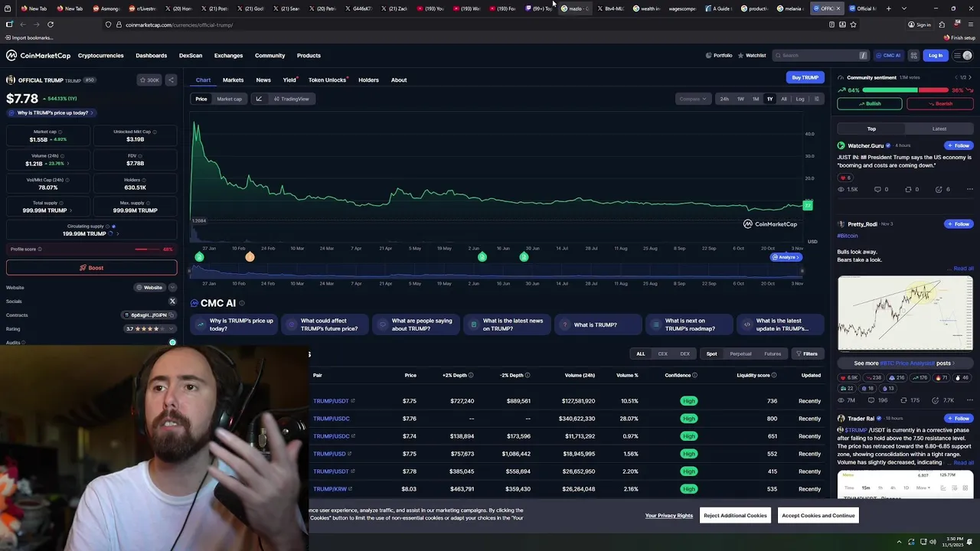
Task: Filter markets to CEX
Action: (x=663, y=354)
